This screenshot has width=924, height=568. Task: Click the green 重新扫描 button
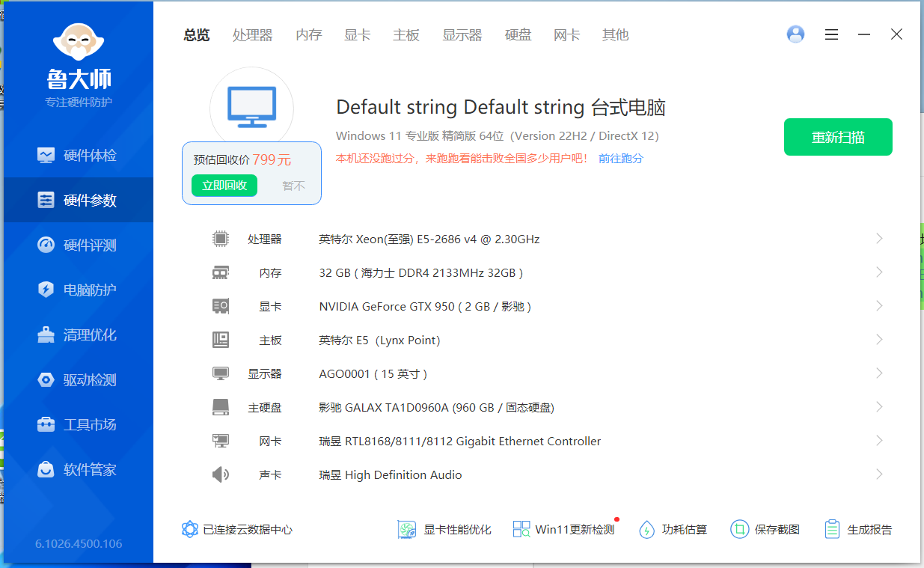pyautogui.click(x=837, y=137)
